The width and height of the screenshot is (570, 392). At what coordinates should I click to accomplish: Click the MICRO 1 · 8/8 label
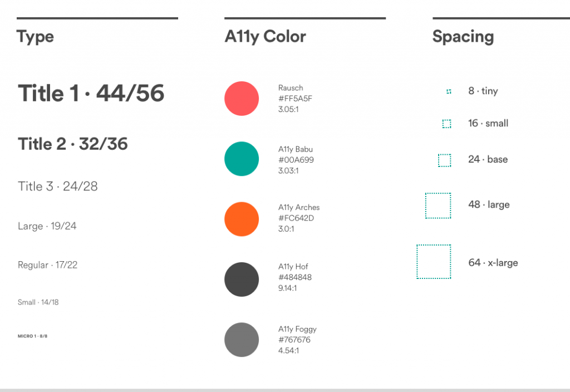pyautogui.click(x=32, y=336)
